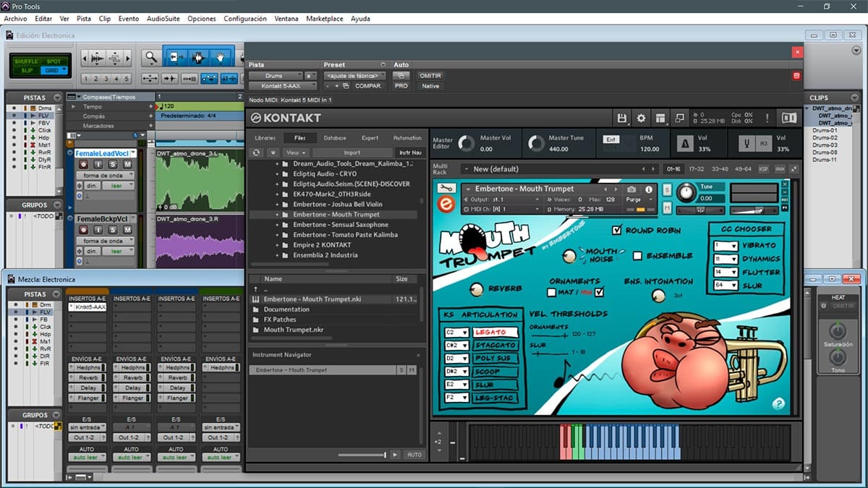Click the Kontakt exclamation panic icon
Image resolution: width=868 pixels, height=488 pixels.
click(x=769, y=118)
